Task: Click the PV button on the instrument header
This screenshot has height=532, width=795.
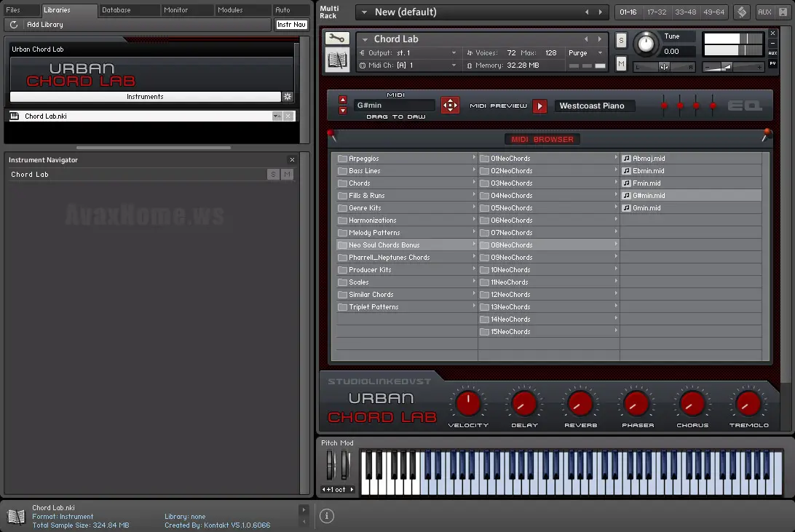Action: click(772, 64)
